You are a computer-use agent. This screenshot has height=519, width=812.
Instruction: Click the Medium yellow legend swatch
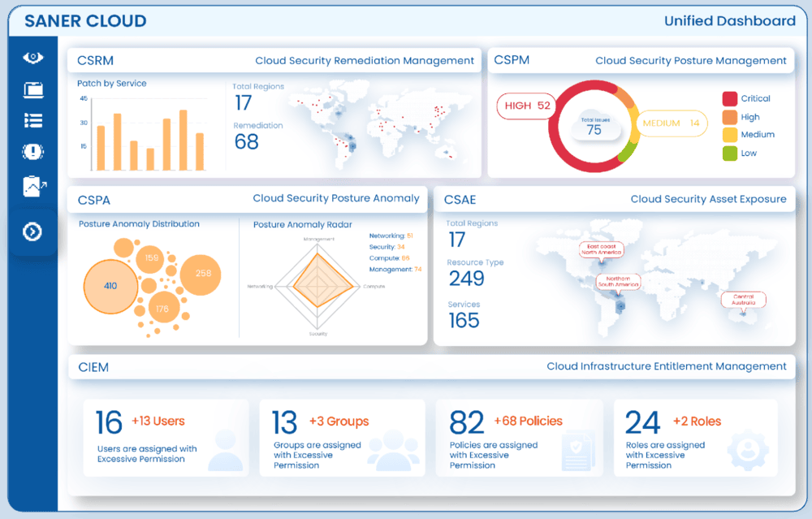[x=730, y=135]
